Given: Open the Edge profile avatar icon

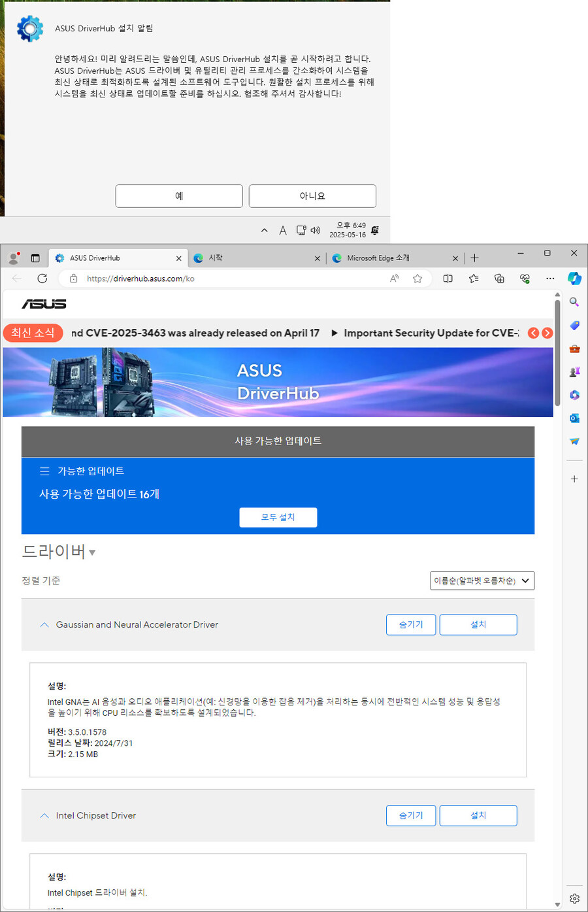Looking at the screenshot, I should 13,258.
